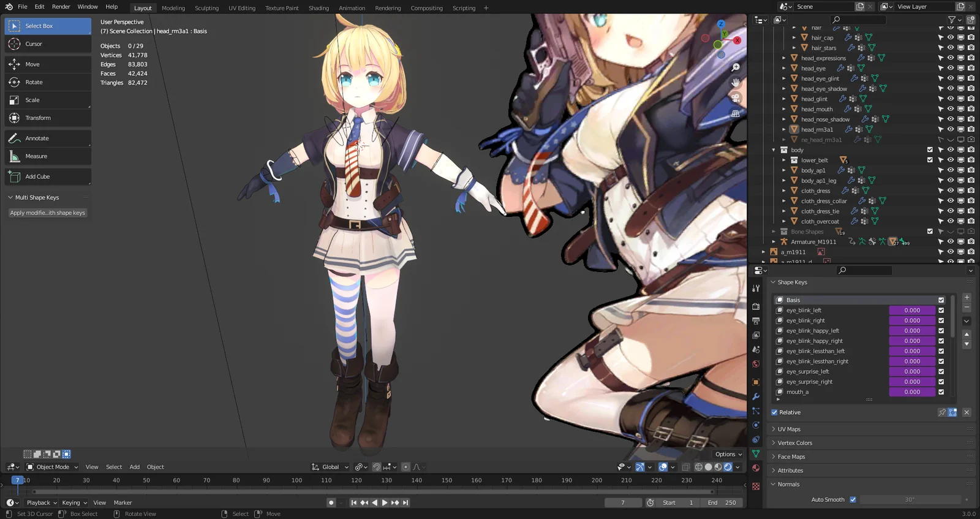Open the Texture properties checker tab
The image size is (980, 519).
[x=756, y=486]
